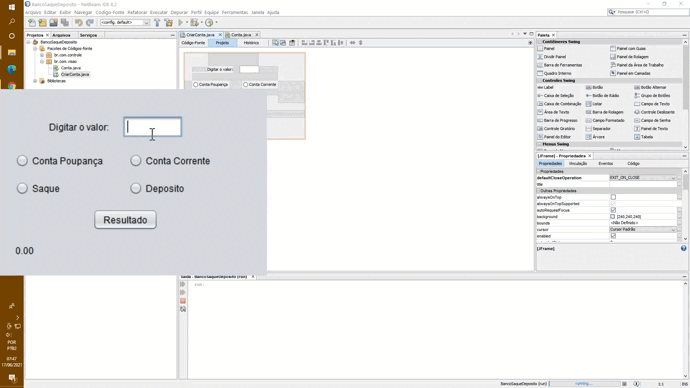Select Campo de Texto in the palette
Image resolution: width=690 pixels, height=388 pixels.
(x=652, y=104)
